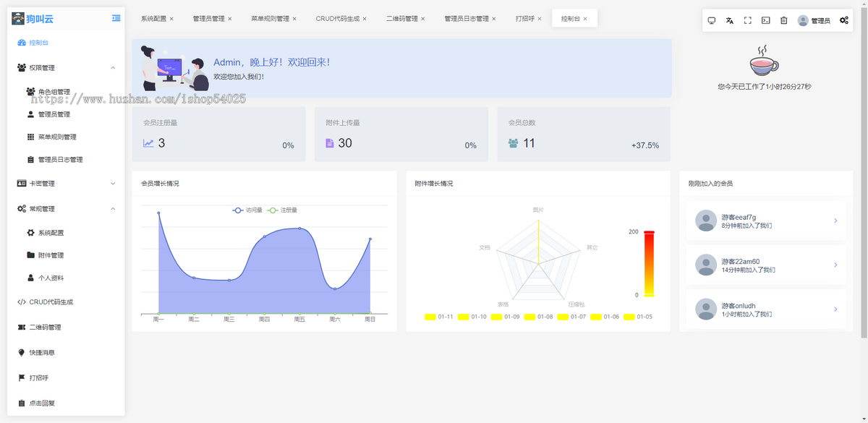Image resolution: width=868 pixels, height=423 pixels.
Task: Click the 会员注册量 line chart icon
Action: click(x=148, y=143)
